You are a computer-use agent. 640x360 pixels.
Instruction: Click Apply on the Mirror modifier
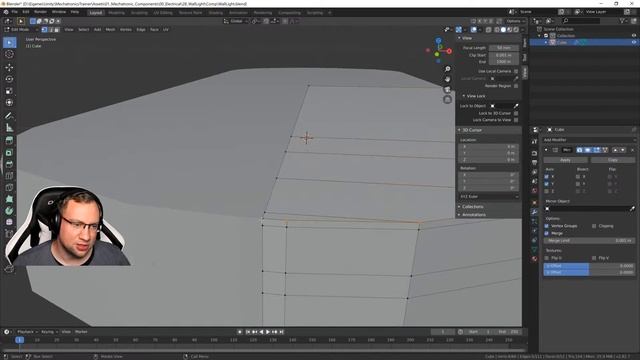(565, 160)
